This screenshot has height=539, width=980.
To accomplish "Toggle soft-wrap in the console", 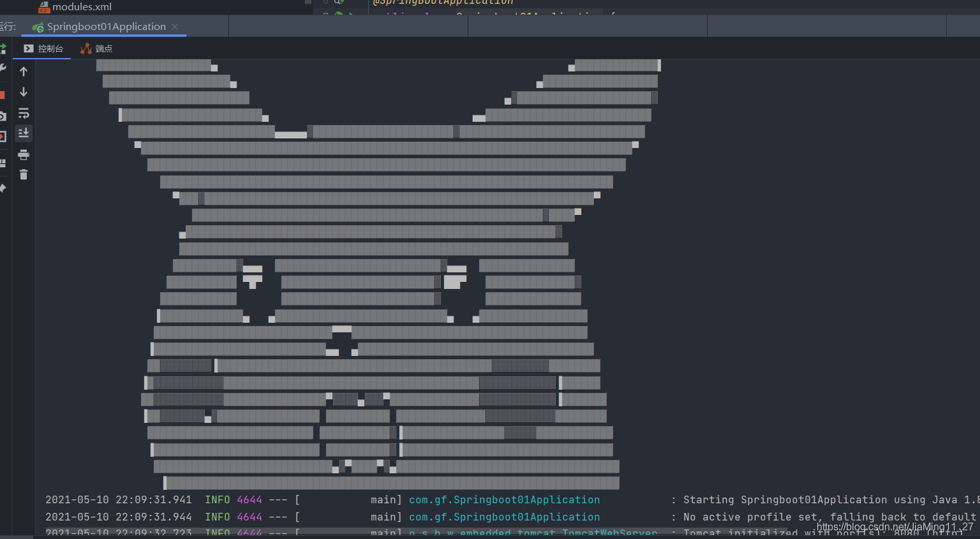I will (24, 114).
